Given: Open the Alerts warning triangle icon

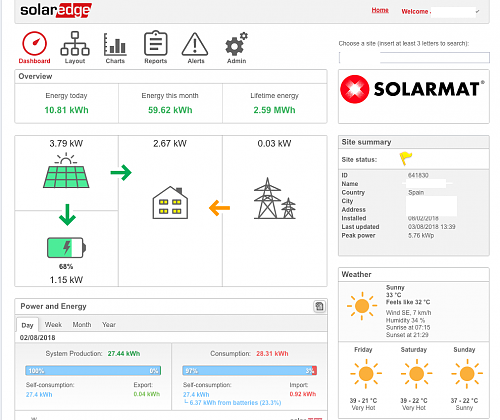Looking at the screenshot, I should tap(195, 44).
